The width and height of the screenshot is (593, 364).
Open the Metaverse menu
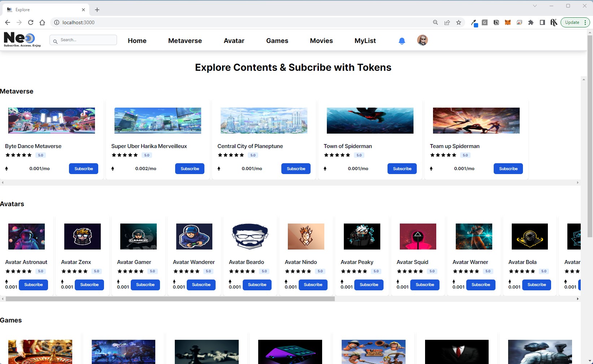coord(185,41)
